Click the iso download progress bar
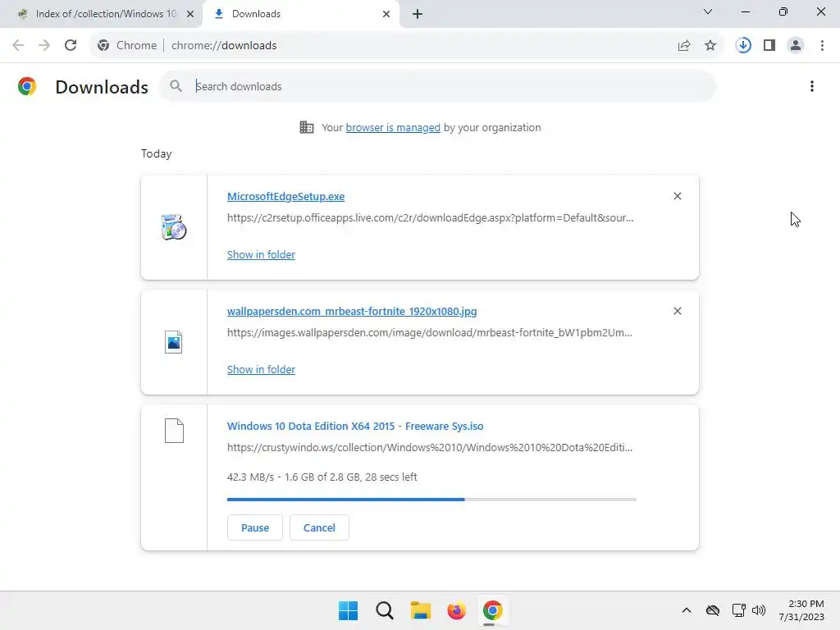Screen dimensions: 840x630 click(431, 500)
